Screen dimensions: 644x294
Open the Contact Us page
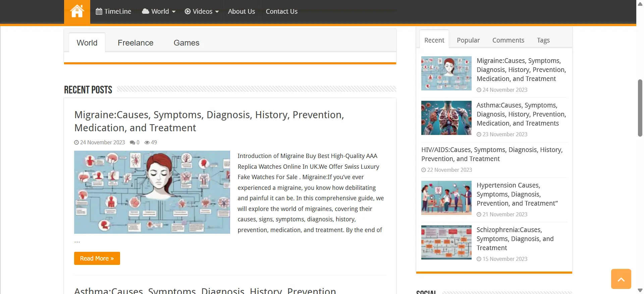pos(281,11)
